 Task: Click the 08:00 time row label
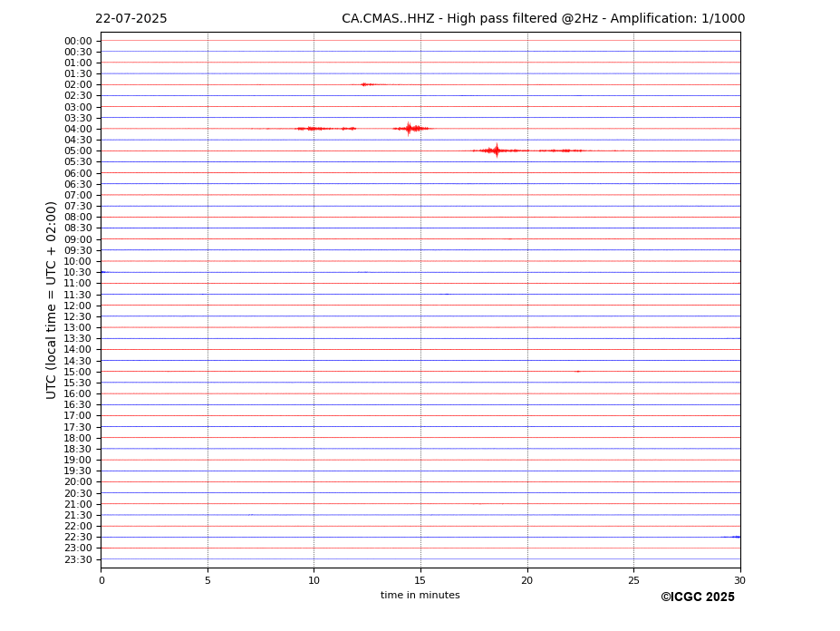pos(78,217)
